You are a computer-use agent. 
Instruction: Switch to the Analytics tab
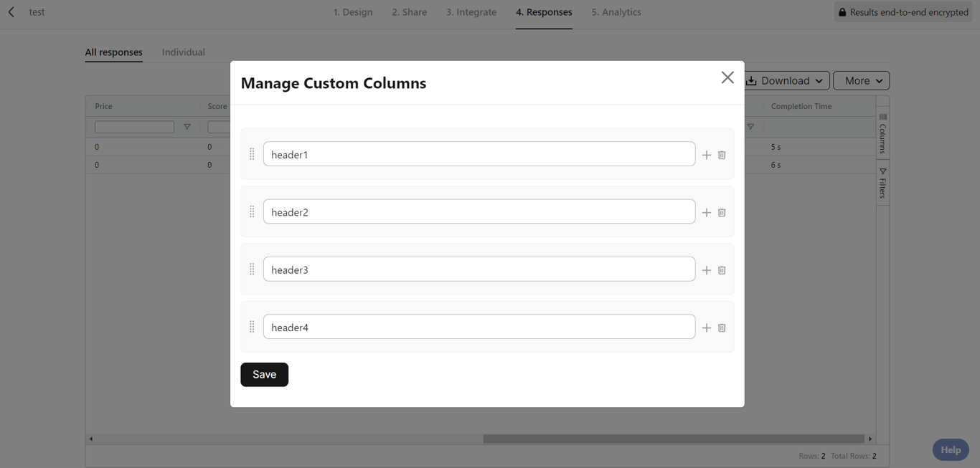pyautogui.click(x=616, y=12)
